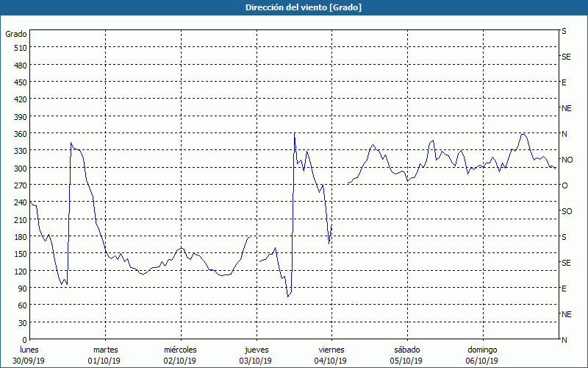588x368 pixels.
Task: Select the 420 value on the degree axis
Action: click(21, 100)
